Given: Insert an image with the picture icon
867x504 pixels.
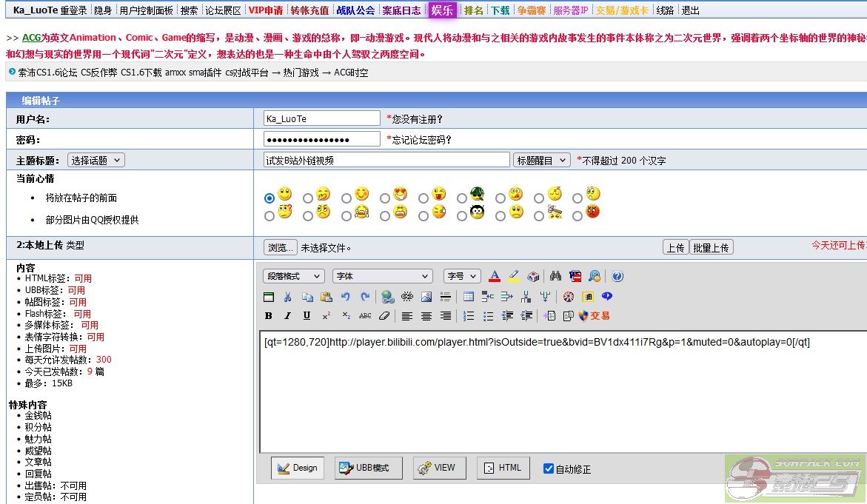Looking at the screenshot, I should click(426, 297).
